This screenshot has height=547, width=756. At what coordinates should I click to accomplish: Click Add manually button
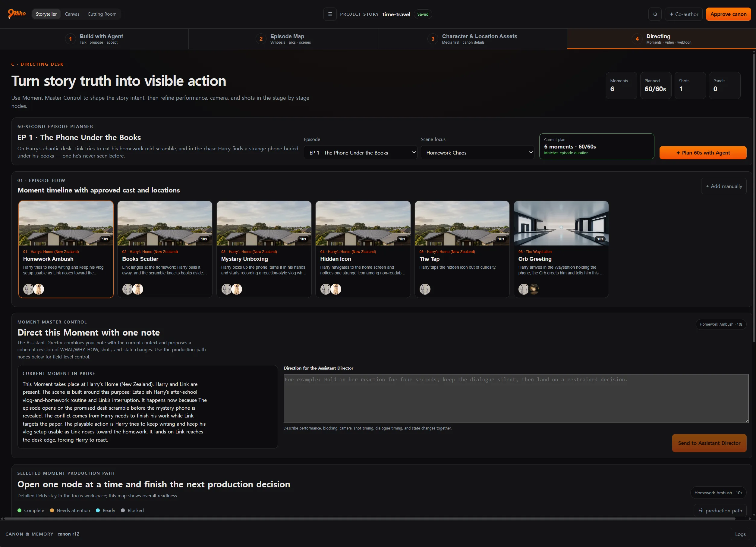coord(724,186)
